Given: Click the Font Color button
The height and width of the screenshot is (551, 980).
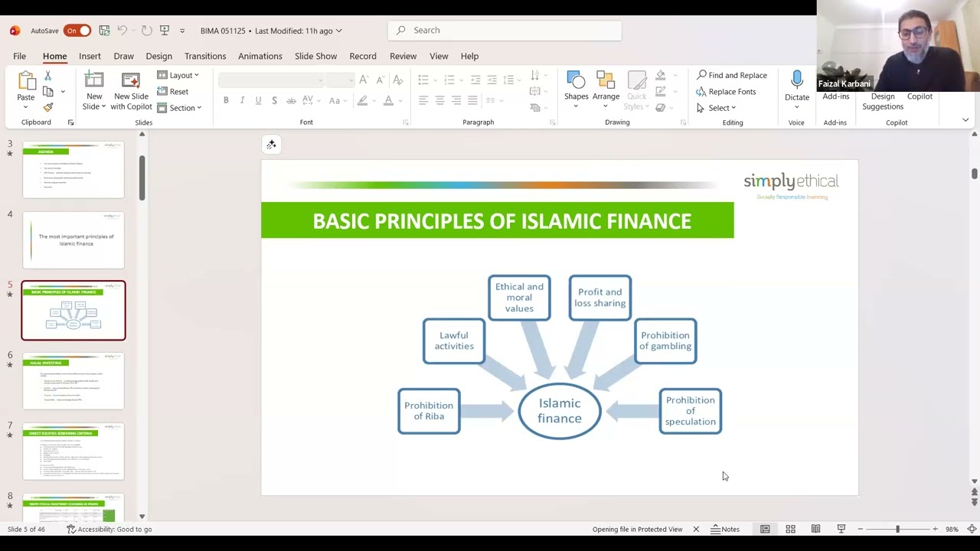Looking at the screenshot, I should pyautogui.click(x=388, y=100).
